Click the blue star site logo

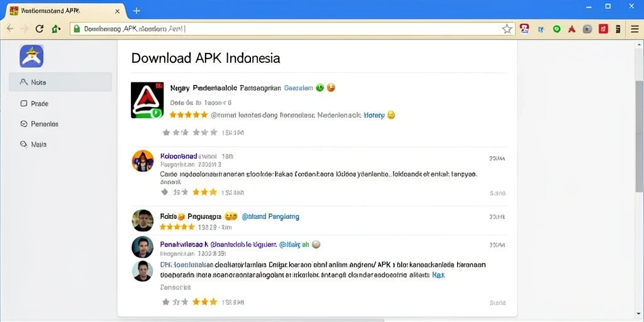tap(31, 56)
